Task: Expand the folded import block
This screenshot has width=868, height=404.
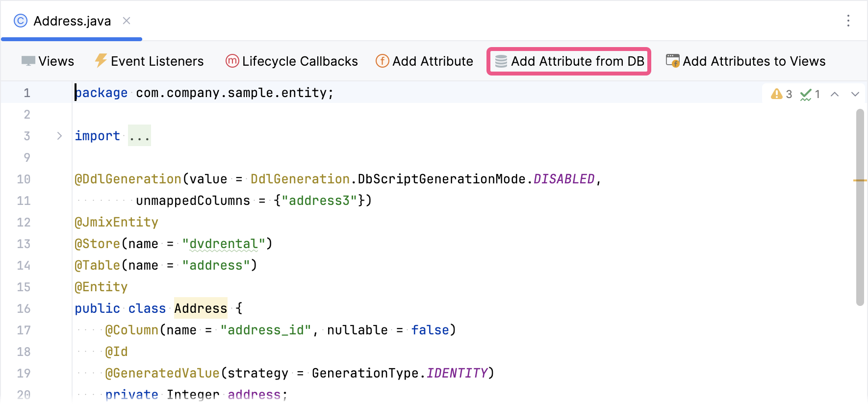Action: [59, 136]
